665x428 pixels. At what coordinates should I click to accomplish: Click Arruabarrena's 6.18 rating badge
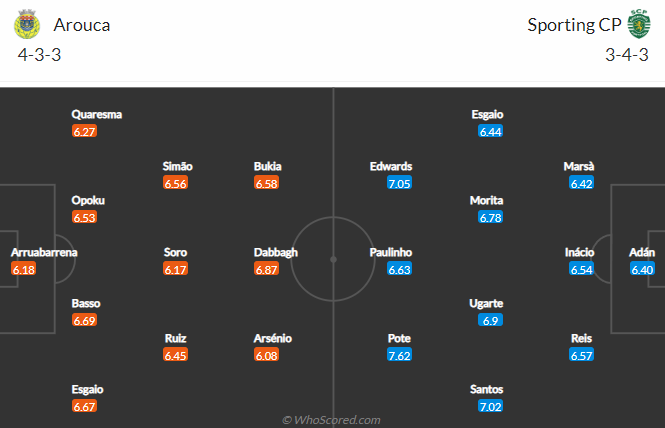click(24, 269)
